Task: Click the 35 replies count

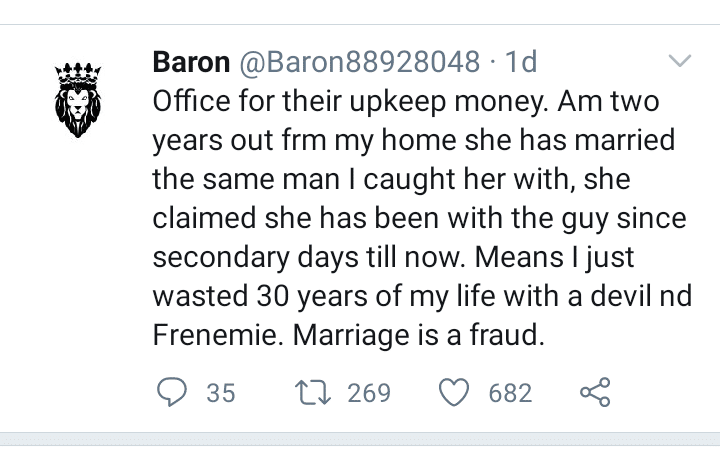Action: (x=220, y=393)
